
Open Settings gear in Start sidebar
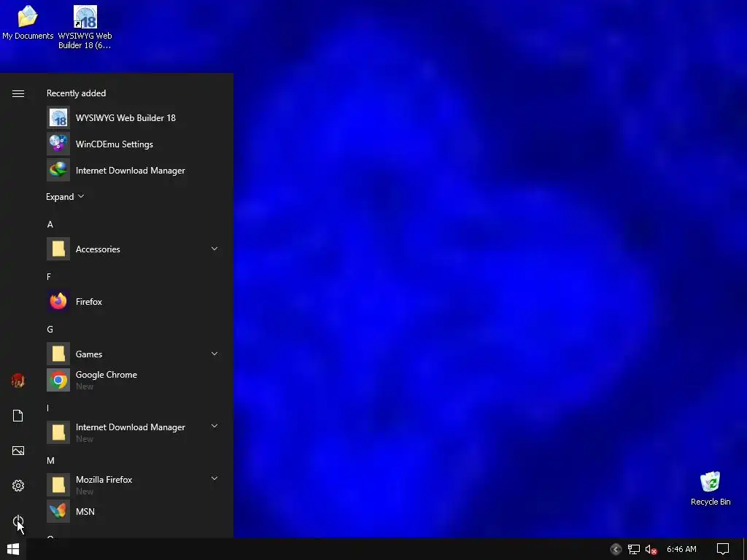click(x=18, y=486)
